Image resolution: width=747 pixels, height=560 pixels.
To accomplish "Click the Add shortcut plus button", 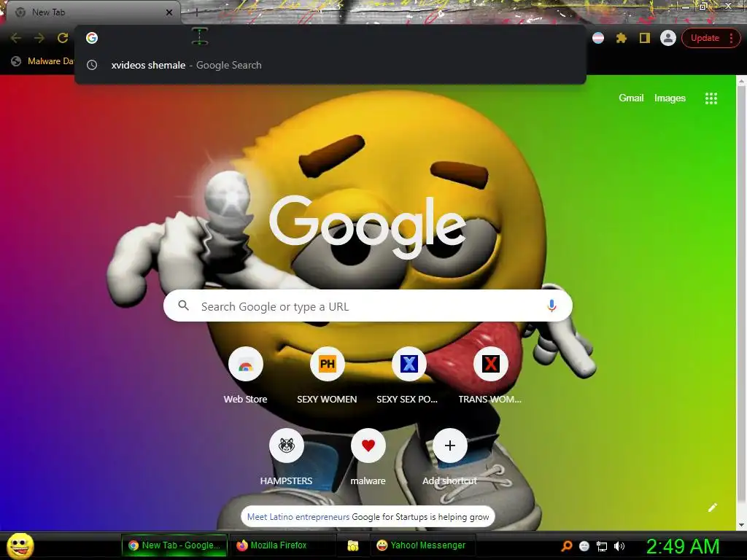I will (x=449, y=446).
